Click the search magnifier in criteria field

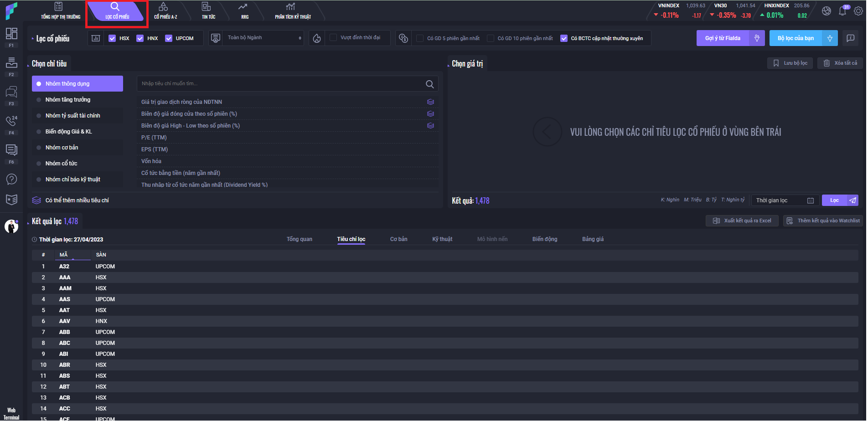[x=429, y=84]
